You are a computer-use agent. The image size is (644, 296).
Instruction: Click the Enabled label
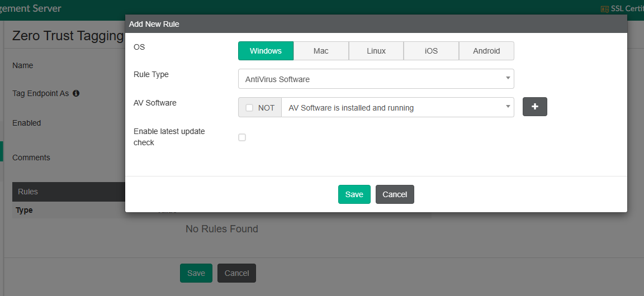pos(27,123)
